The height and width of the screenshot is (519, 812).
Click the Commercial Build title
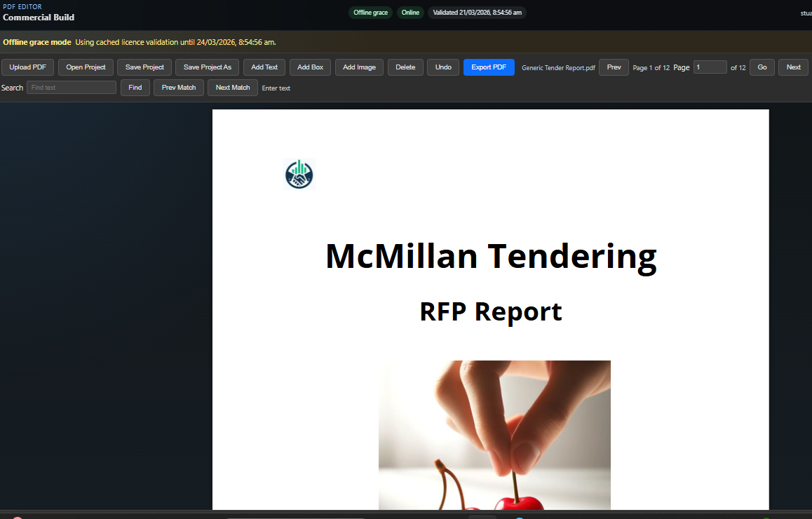point(39,17)
